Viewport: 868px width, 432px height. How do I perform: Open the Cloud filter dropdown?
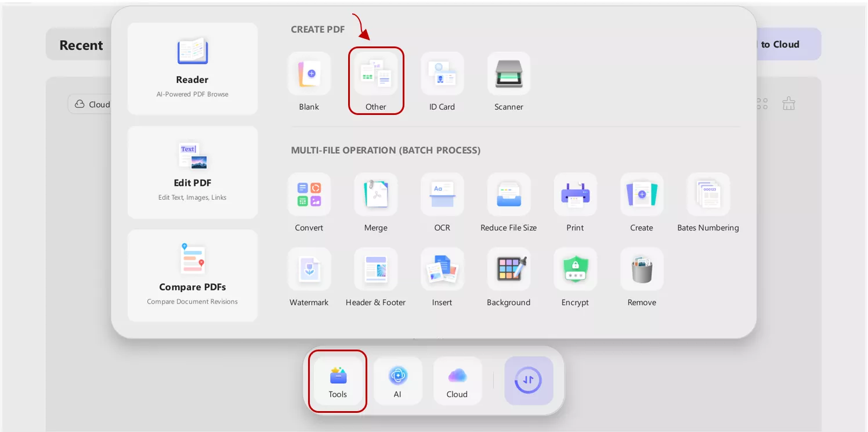(x=93, y=104)
